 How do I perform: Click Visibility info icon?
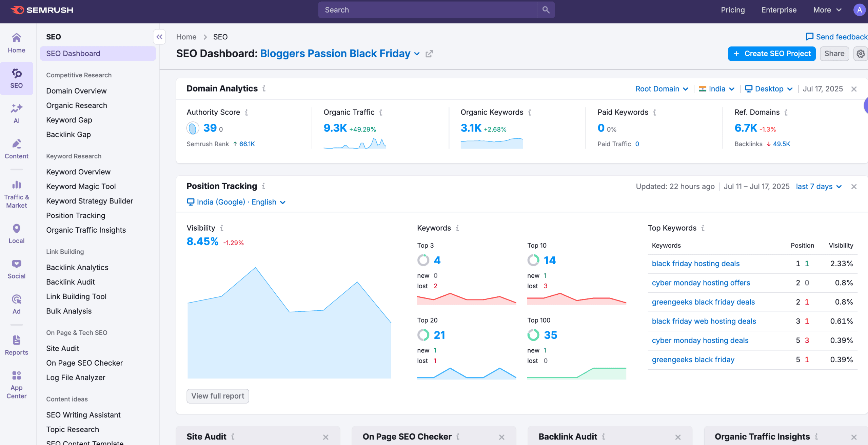pos(222,228)
